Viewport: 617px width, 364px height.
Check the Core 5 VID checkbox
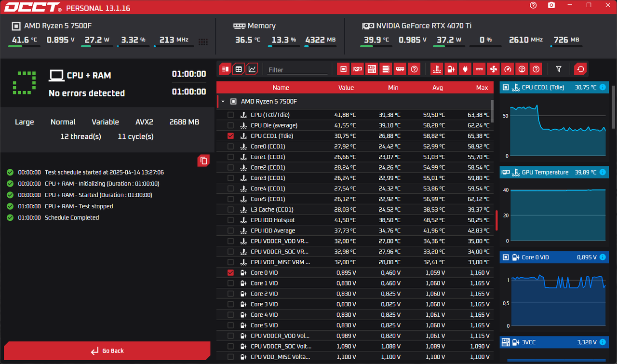coord(230,325)
